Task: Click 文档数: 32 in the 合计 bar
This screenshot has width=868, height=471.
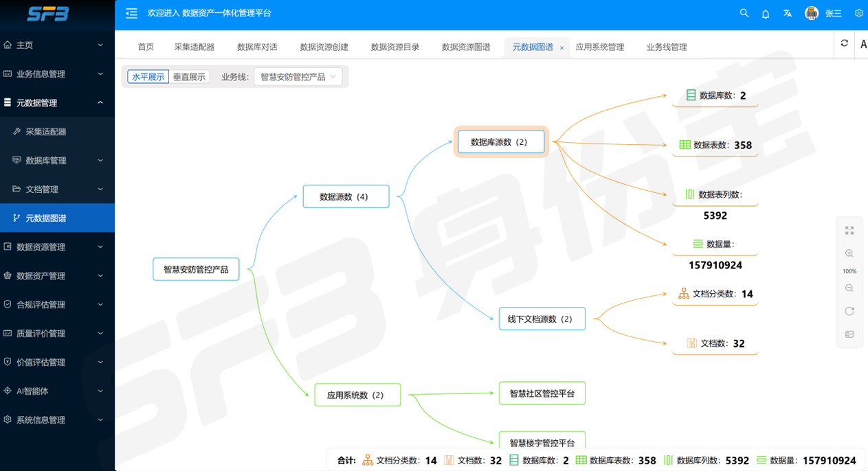Action: click(473, 461)
